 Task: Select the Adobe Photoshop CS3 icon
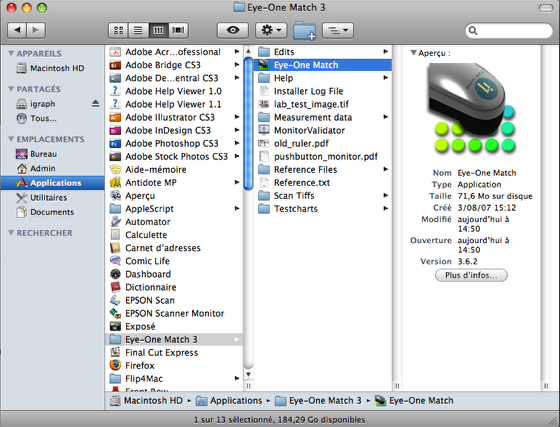115,144
